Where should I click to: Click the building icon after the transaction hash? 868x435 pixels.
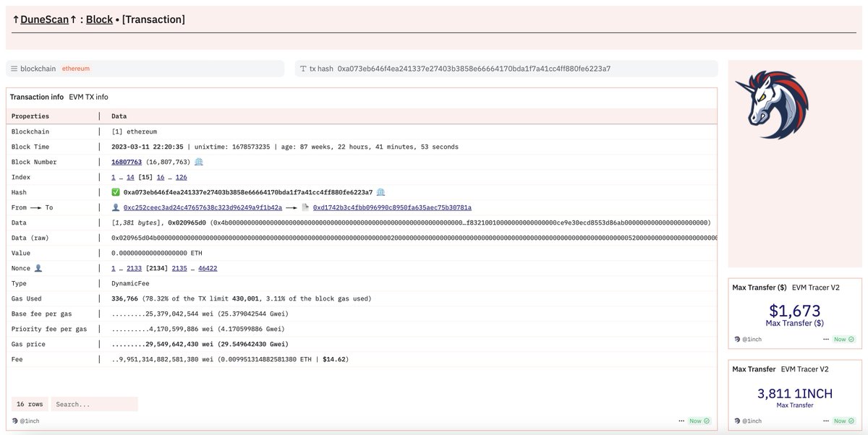380,192
